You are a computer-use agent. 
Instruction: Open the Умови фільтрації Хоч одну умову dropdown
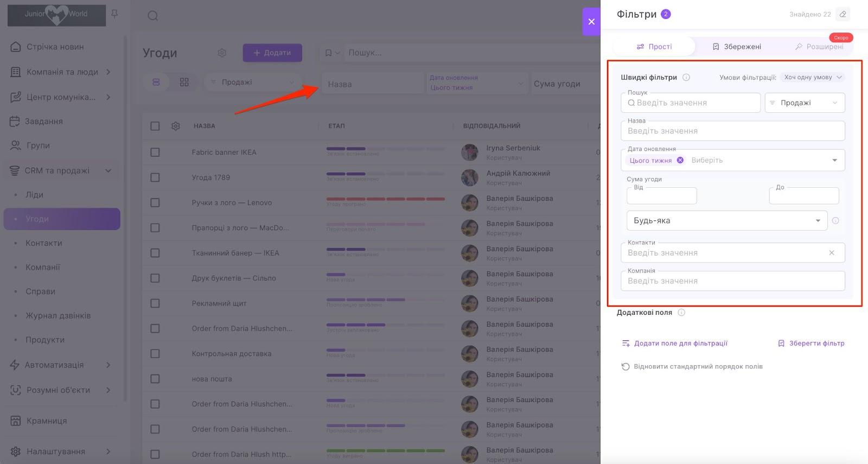(x=813, y=77)
